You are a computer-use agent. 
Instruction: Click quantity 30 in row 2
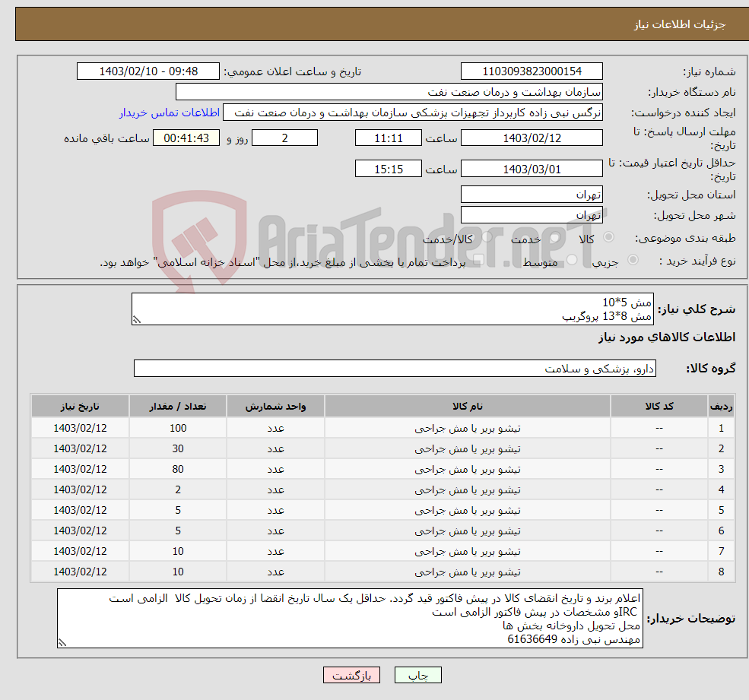click(178, 449)
